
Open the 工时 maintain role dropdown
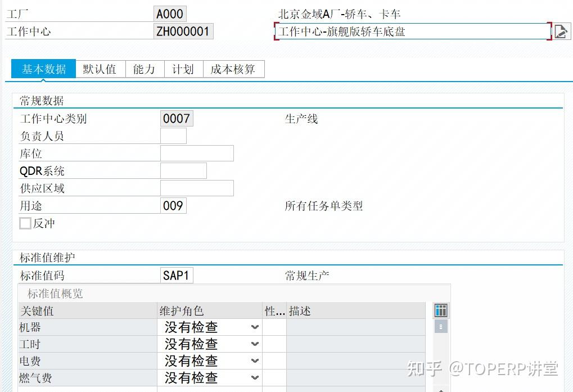(255, 344)
